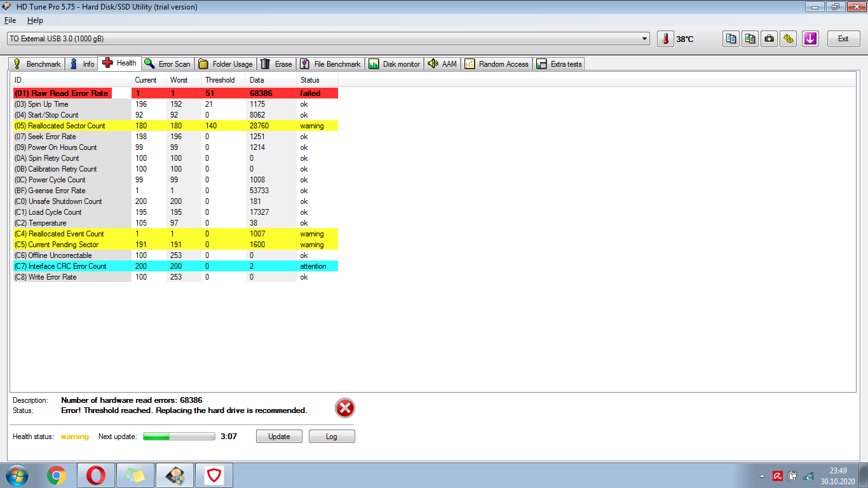
Task: Select the Current Pending Sector row
Action: [175, 245]
